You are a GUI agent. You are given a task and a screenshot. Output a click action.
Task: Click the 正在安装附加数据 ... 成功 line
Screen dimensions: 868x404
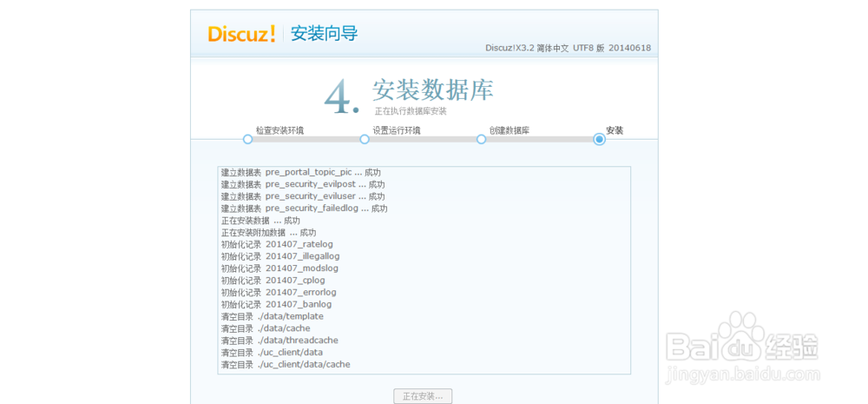(268, 233)
